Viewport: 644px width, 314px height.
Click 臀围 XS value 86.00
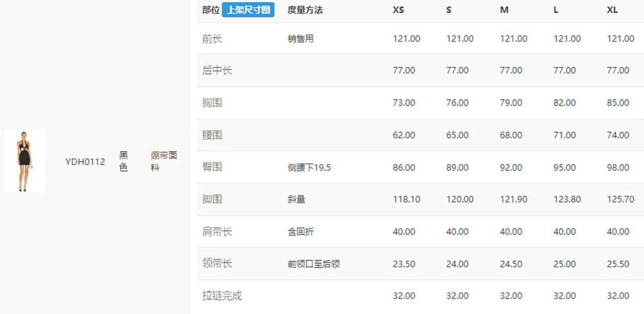tap(404, 167)
